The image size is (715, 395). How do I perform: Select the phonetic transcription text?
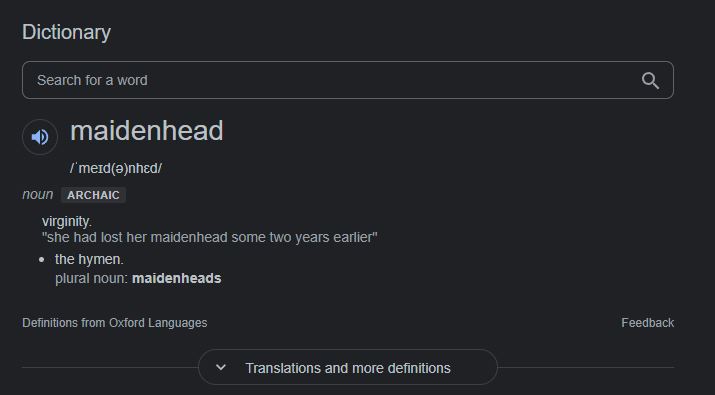click(116, 168)
